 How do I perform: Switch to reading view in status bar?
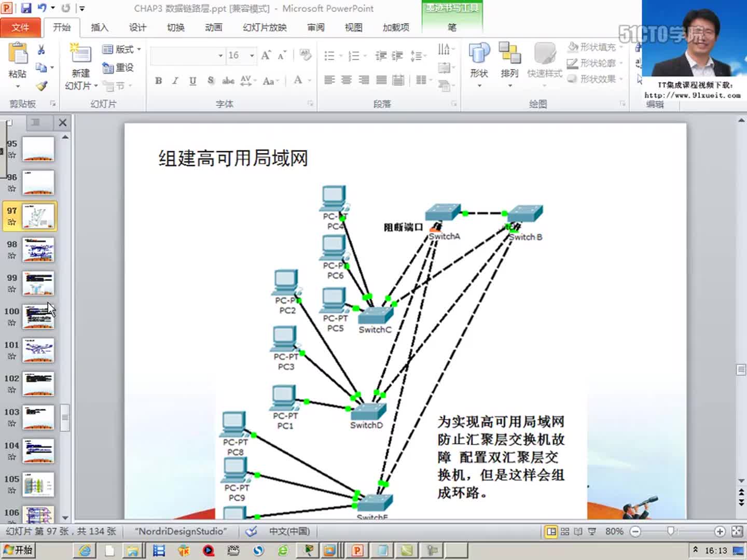click(x=578, y=531)
